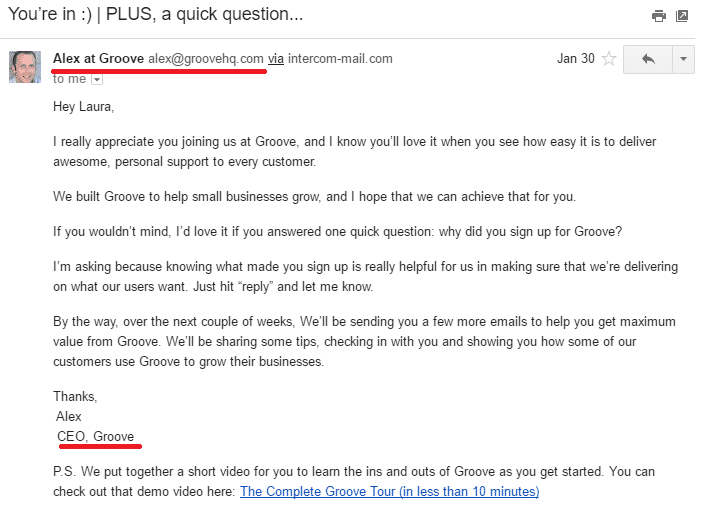
Task: Click the 'Thanks,' closing line
Action: (75, 396)
